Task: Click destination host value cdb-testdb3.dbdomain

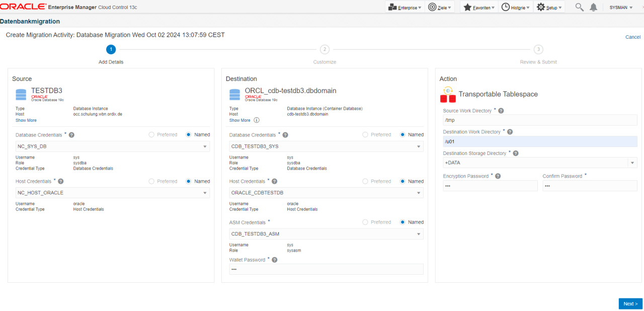Action: click(x=307, y=114)
